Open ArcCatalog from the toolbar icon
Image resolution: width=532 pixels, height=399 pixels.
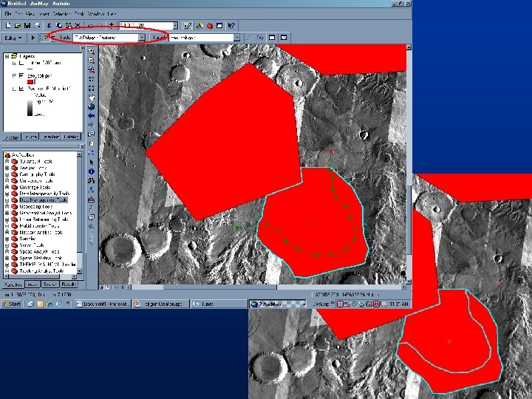[199, 26]
